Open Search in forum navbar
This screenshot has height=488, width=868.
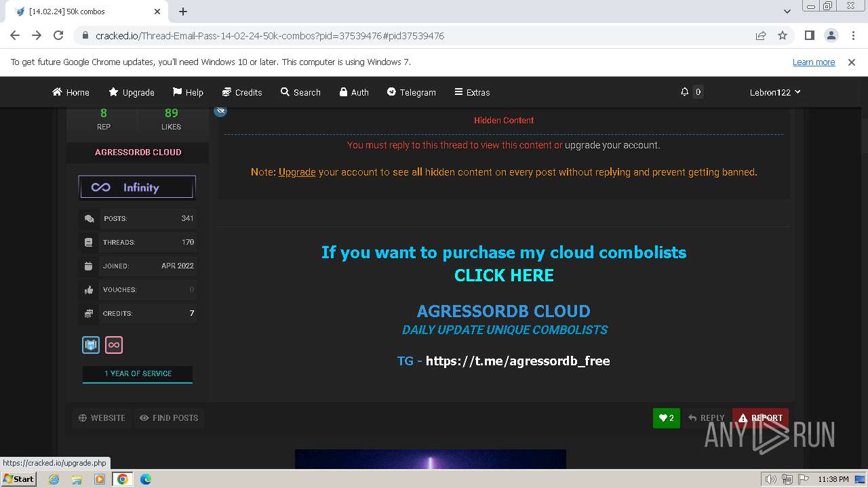[x=300, y=92]
